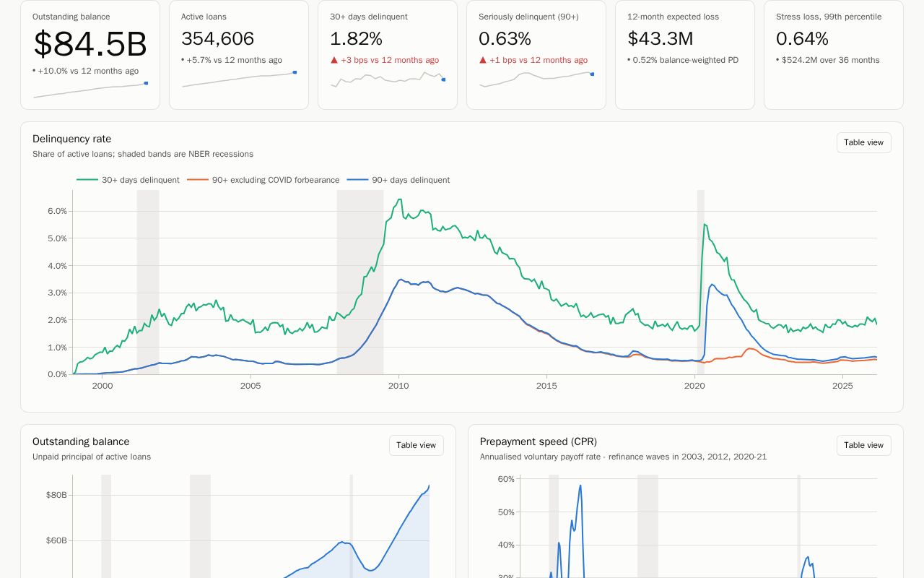The width and height of the screenshot is (924, 578).
Task: Select the "Stress loss, 99th percentile" label
Action: tap(829, 17)
